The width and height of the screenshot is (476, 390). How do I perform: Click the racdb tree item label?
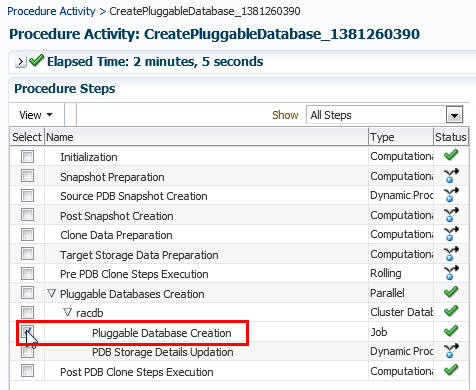[x=90, y=313]
